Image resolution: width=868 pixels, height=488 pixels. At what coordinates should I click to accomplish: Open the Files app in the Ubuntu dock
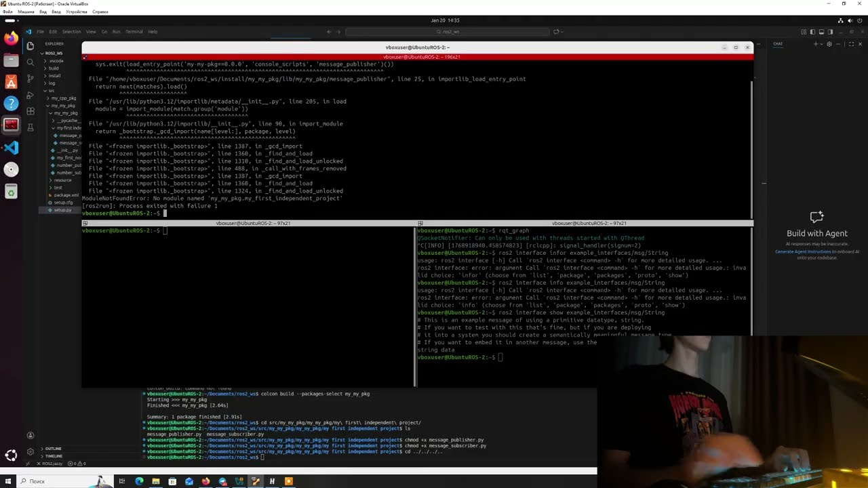[11, 60]
